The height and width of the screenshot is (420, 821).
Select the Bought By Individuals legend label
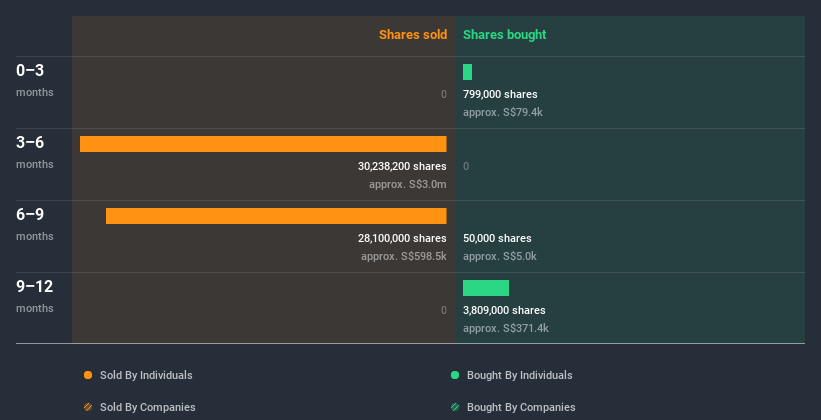click(x=519, y=375)
